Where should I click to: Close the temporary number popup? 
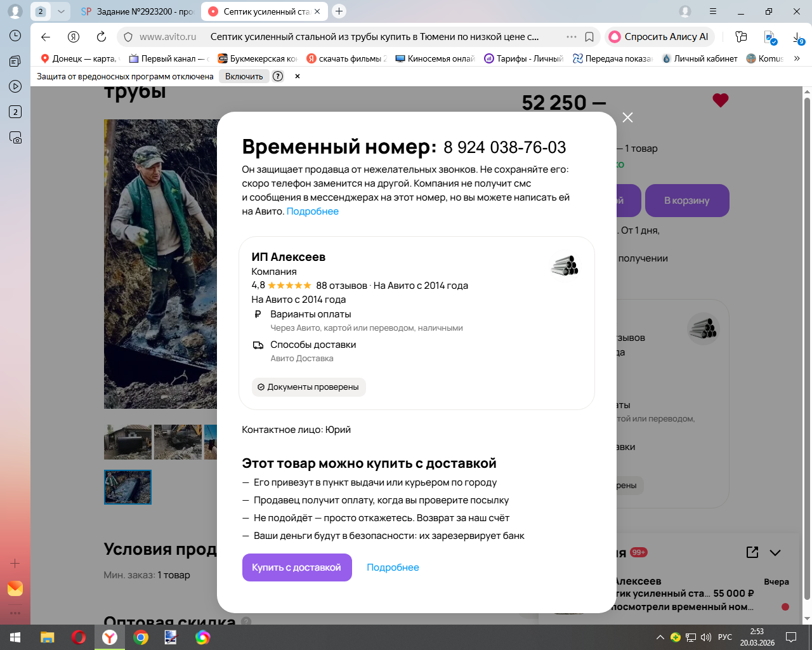point(627,117)
